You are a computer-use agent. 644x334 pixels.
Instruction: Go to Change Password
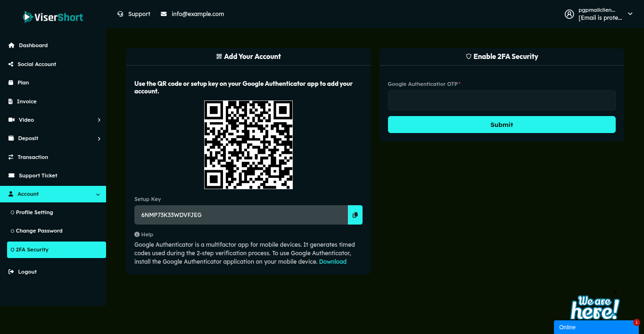coord(39,231)
